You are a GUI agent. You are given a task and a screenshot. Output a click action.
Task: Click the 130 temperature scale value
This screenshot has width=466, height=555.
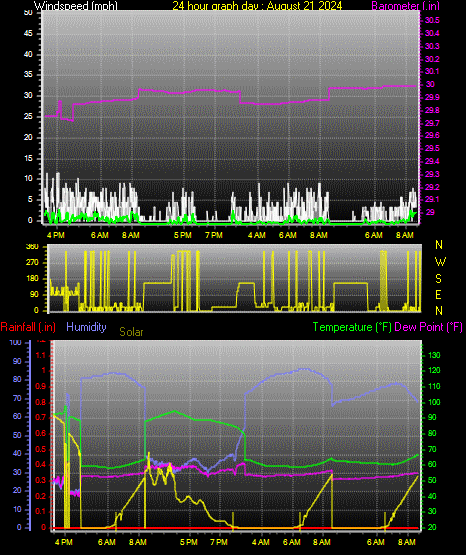point(434,355)
